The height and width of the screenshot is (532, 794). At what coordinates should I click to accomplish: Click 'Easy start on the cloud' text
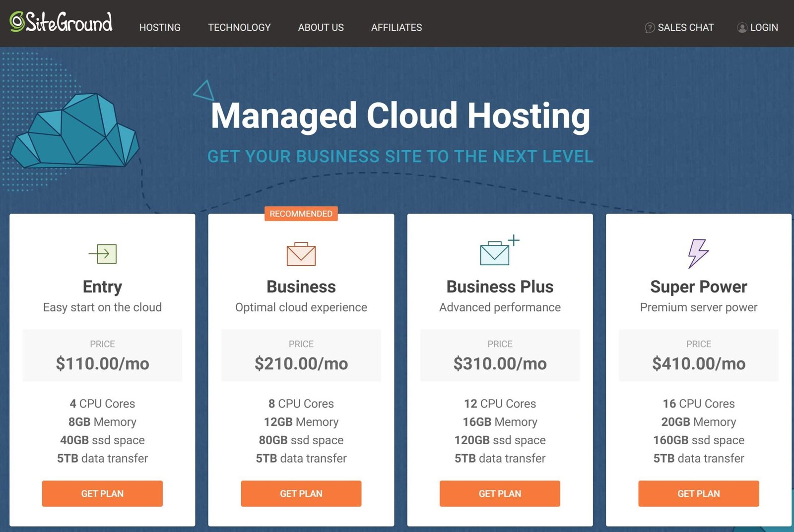pyautogui.click(x=102, y=307)
